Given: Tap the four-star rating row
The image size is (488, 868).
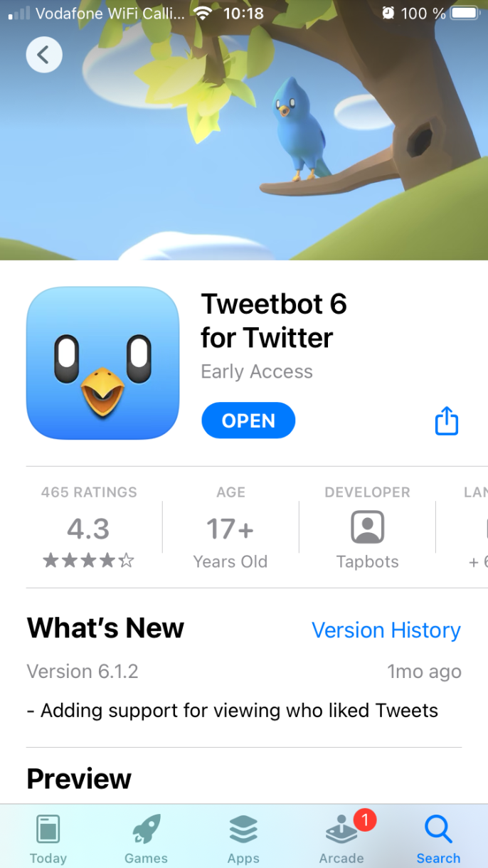Looking at the screenshot, I should [x=89, y=561].
